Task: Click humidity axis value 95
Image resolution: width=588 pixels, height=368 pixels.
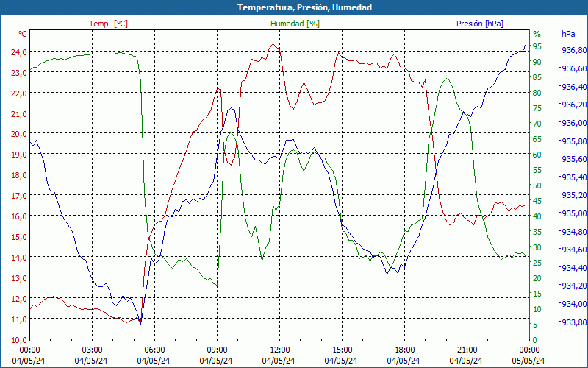Action: click(537, 46)
